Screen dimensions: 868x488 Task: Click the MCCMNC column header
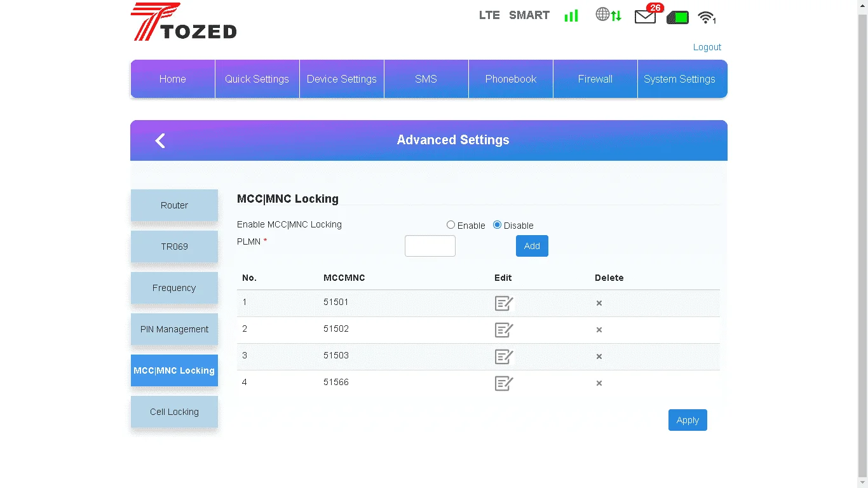[x=344, y=278]
